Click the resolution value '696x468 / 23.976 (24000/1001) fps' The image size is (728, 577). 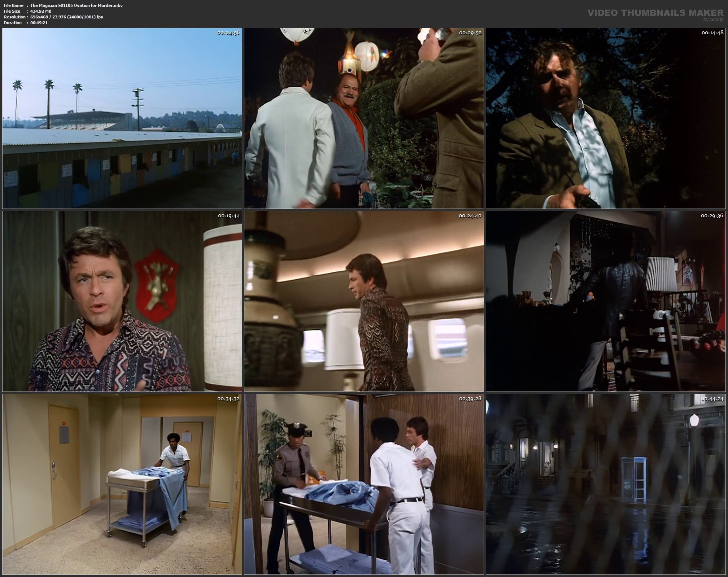click(67, 17)
